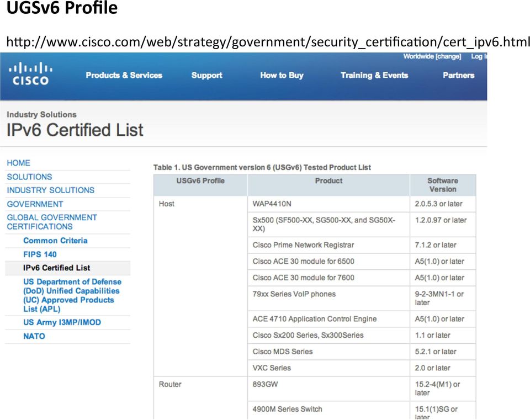
Task: Open SOLUTIONS in sidebar
Action: 29,177
